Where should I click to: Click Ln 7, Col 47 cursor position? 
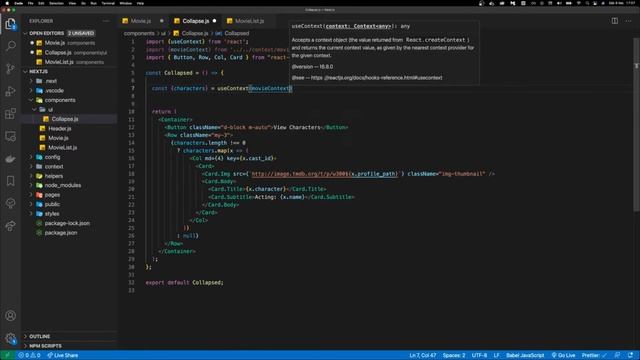423,355
